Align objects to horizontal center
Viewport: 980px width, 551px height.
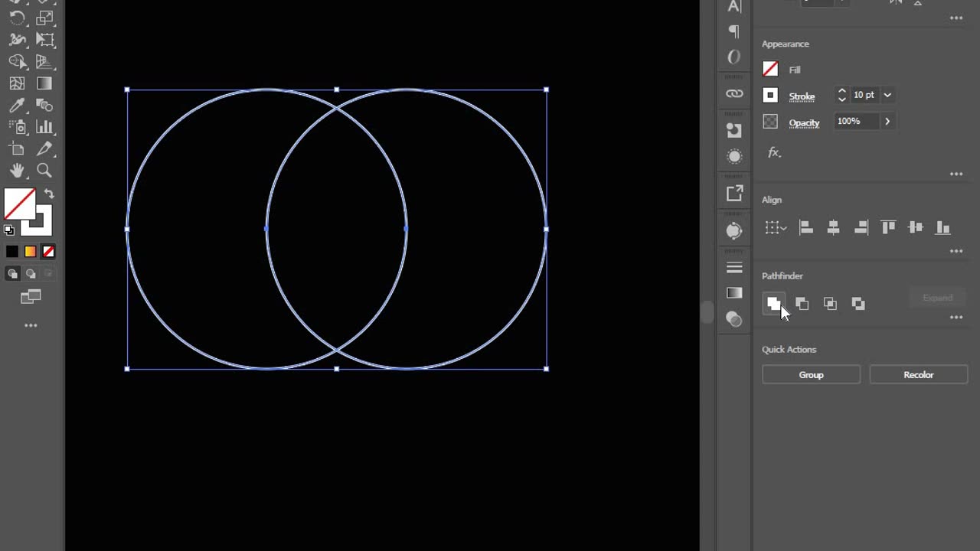(x=834, y=227)
